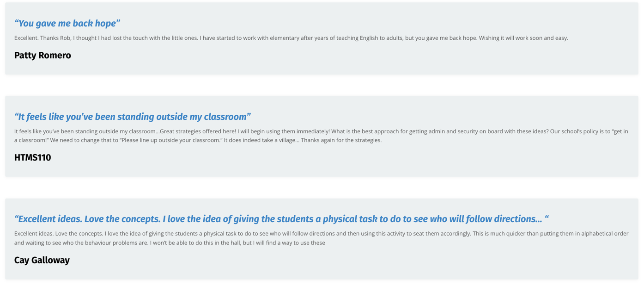Click the "You gave me back hope" heading
The width and height of the screenshot is (644, 286).
coord(67,23)
